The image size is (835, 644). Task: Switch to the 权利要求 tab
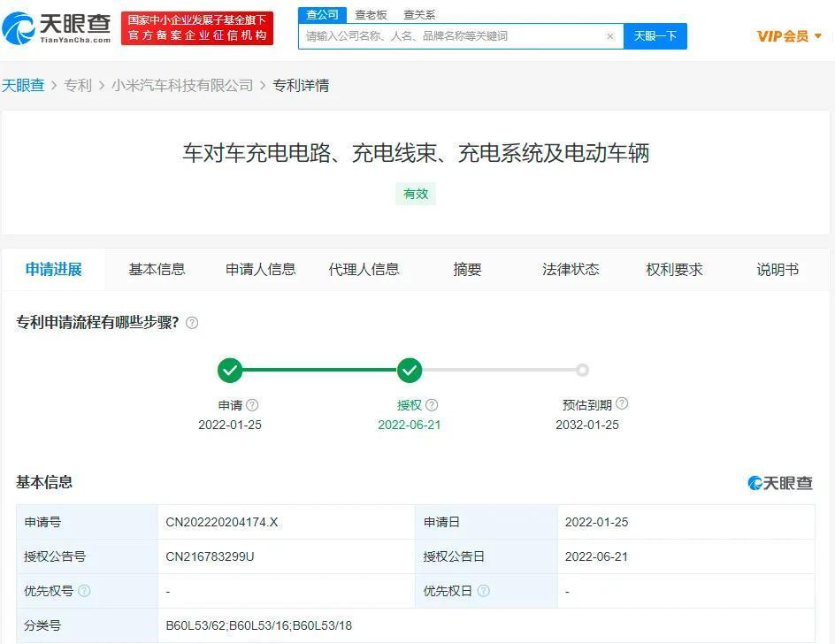tap(674, 269)
